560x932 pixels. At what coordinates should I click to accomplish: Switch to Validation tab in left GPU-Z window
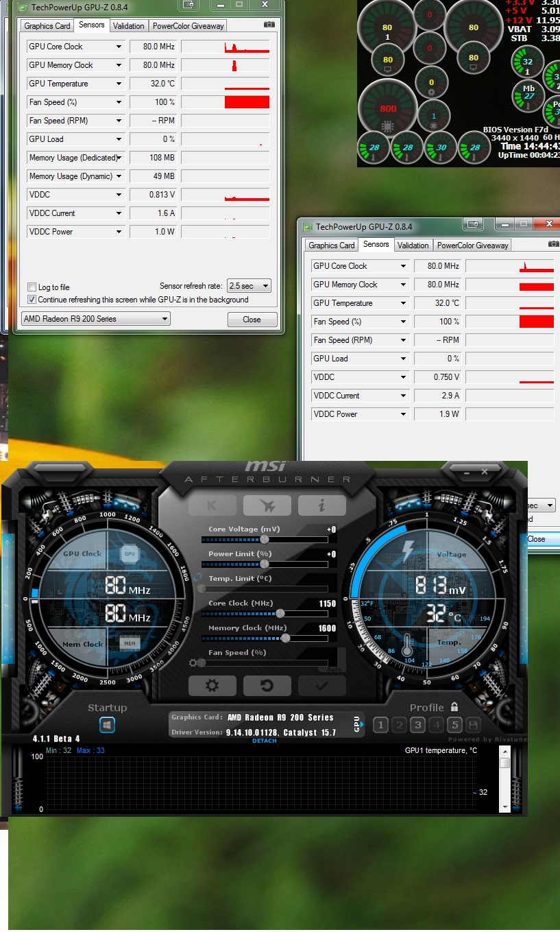[x=129, y=26]
